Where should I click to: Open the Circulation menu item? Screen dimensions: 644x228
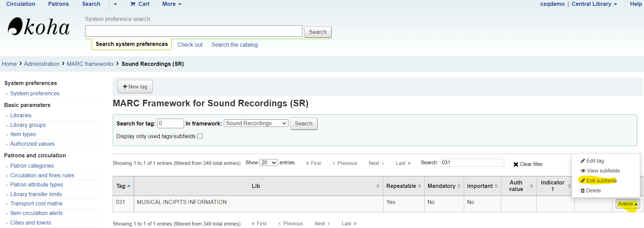[x=21, y=4]
